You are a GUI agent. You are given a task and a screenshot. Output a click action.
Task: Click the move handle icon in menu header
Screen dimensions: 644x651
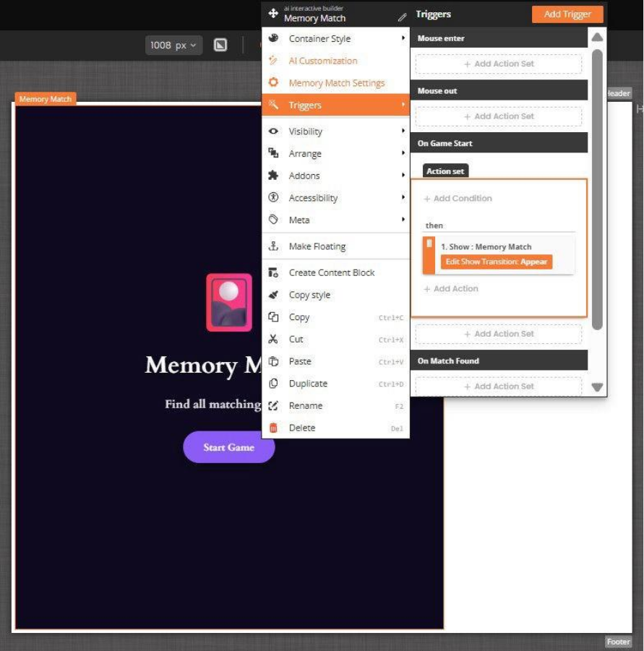(x=273, y=14)
